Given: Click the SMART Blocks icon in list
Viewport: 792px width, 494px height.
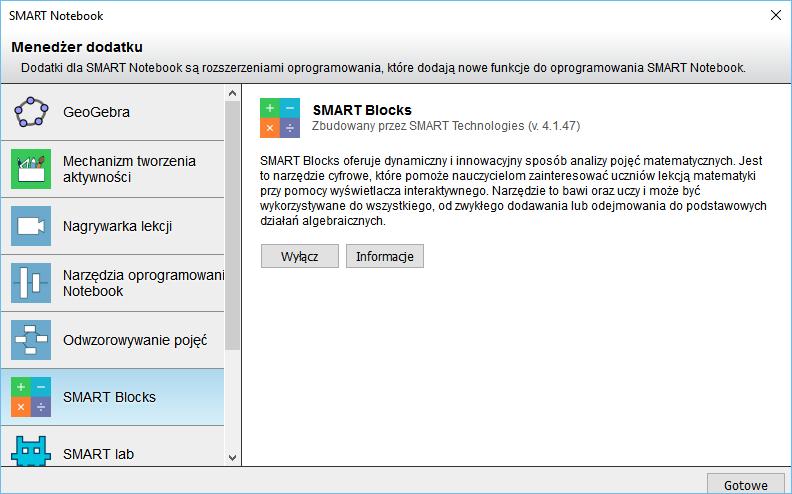Looking at the screenshot, I should [x=31, y=397].
